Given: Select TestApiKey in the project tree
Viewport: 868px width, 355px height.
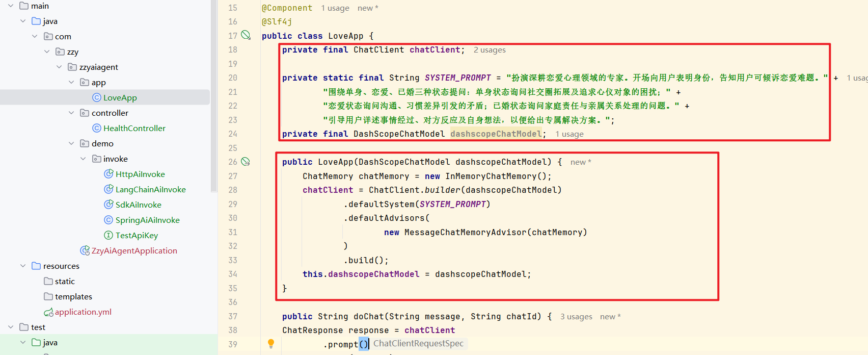Looking at the screenshot, I should pyautogui.click(x=137, y=235).
